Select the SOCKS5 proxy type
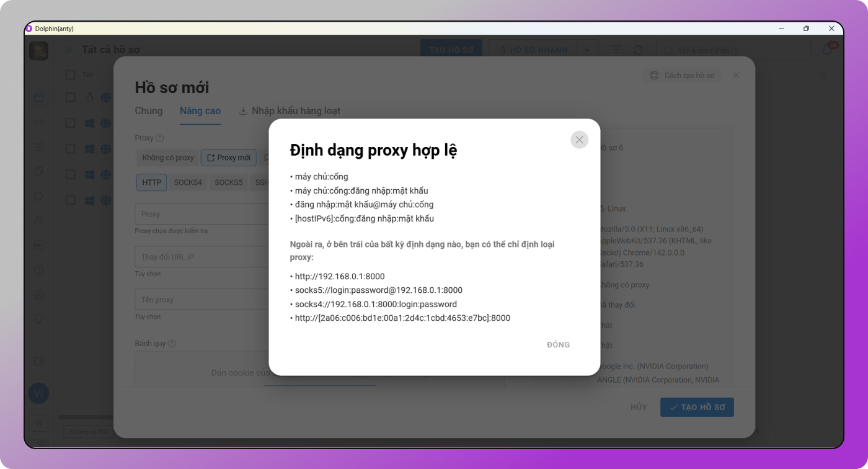 tap(228, 182)
